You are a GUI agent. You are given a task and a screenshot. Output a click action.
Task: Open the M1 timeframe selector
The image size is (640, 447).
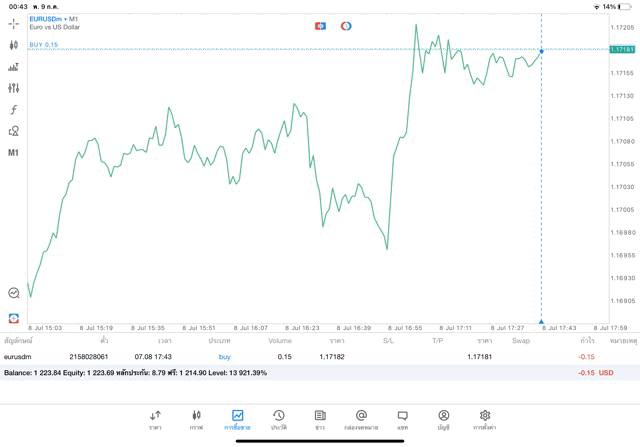[x=14, y=153]
